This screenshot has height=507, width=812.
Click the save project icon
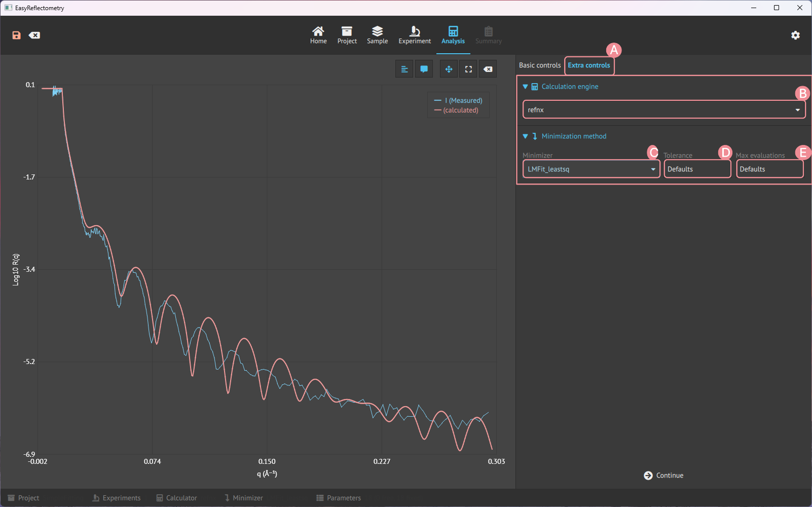tap(16, 35)
